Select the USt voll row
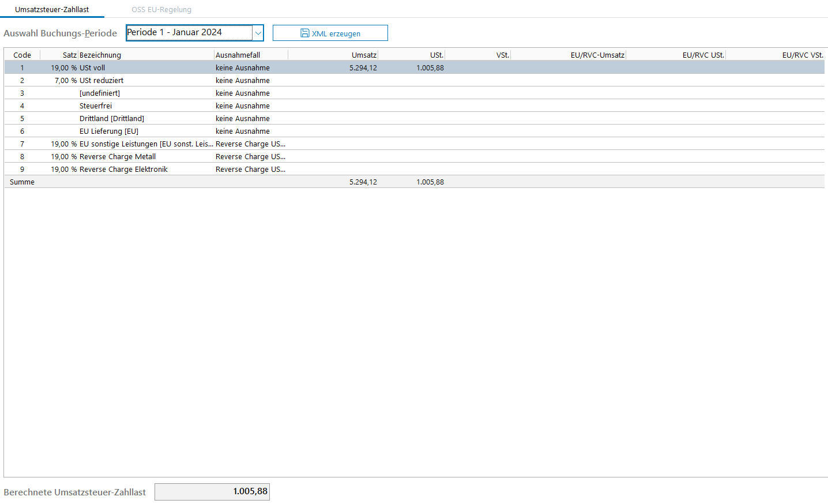Viewport: 828px width, 504px height. pos(92,68)
